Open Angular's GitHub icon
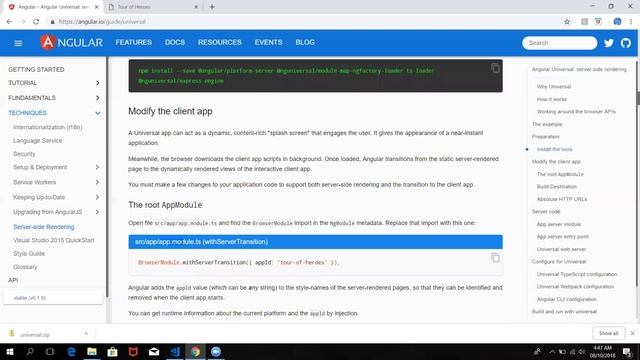Image resolution: width=640 pixels, height=360 pixels. click(x=626, y=43)
